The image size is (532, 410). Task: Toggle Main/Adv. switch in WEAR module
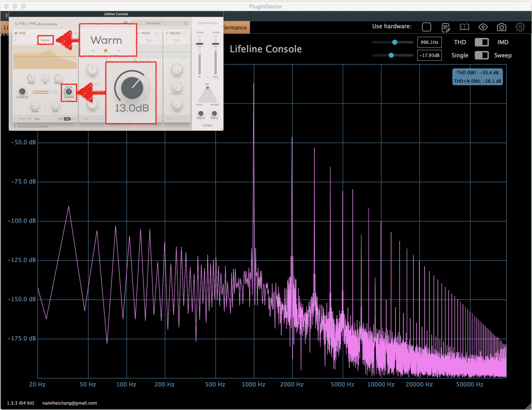(177, 119)
